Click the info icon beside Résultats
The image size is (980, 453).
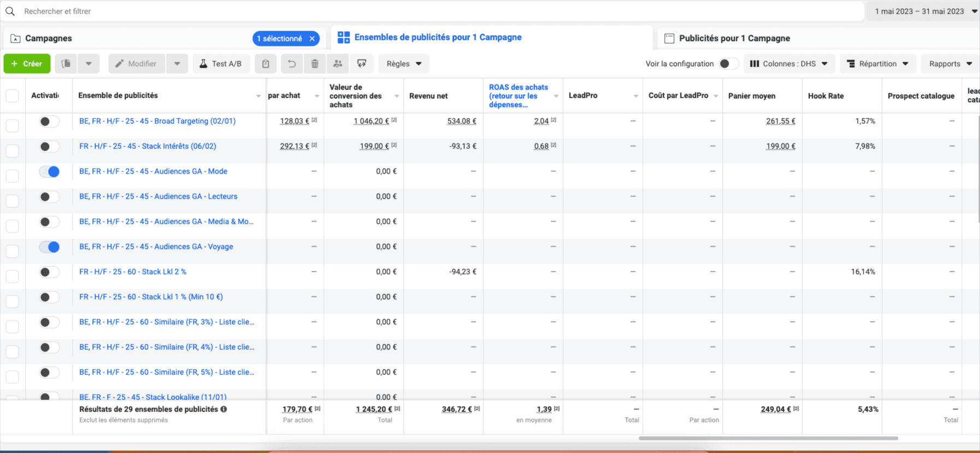(223, 409)
